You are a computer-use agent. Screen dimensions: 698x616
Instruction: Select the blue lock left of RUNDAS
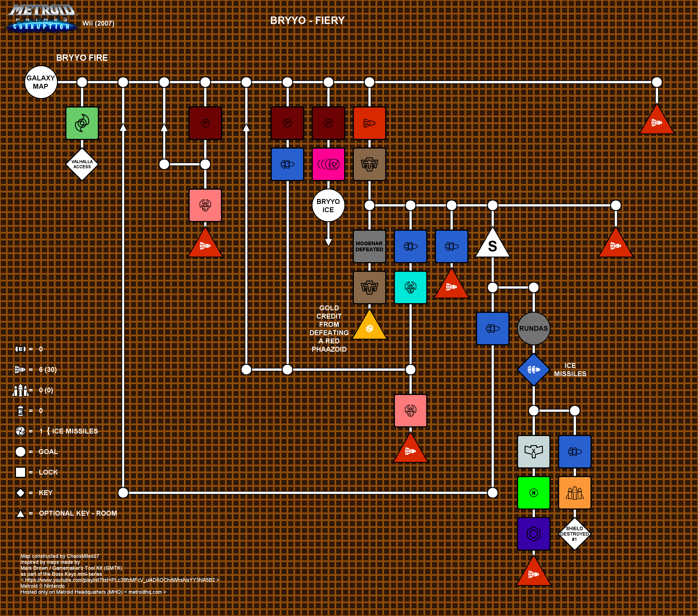click(492, 329)
